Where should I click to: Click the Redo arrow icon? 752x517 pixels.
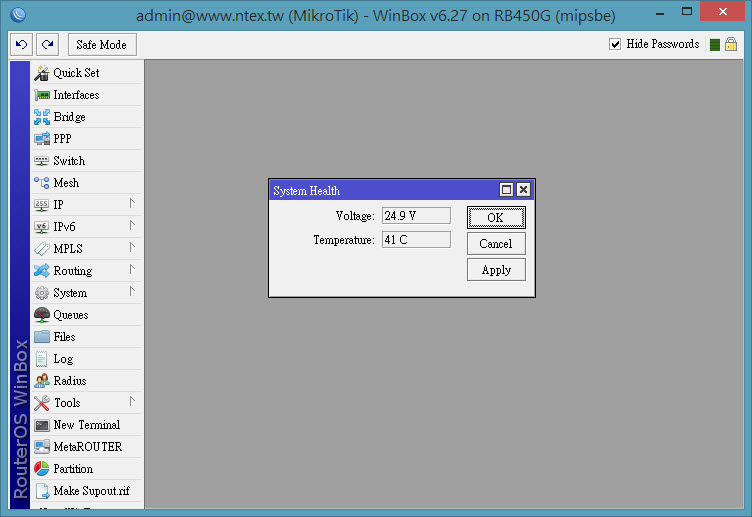pos(47,45)
